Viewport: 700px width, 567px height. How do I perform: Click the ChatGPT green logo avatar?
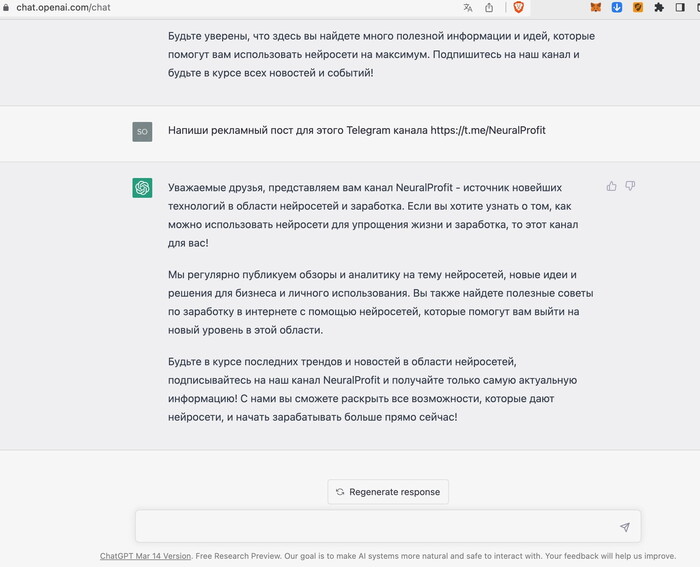coord(142,188)
